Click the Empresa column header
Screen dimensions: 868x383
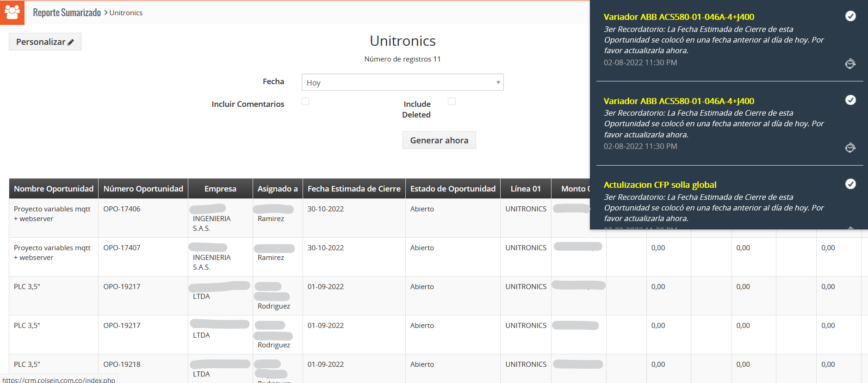(x=220, y=189)
